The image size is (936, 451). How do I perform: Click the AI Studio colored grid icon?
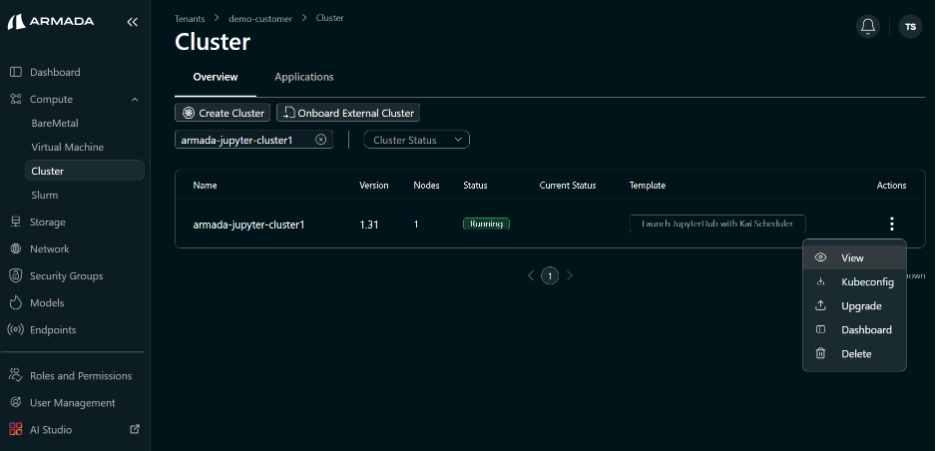click(16, 430)
